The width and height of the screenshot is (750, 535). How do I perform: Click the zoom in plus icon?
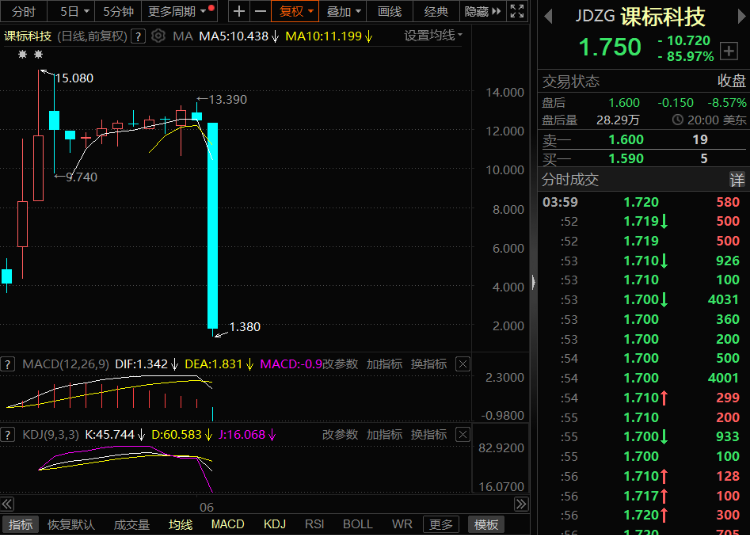point(239,11)
